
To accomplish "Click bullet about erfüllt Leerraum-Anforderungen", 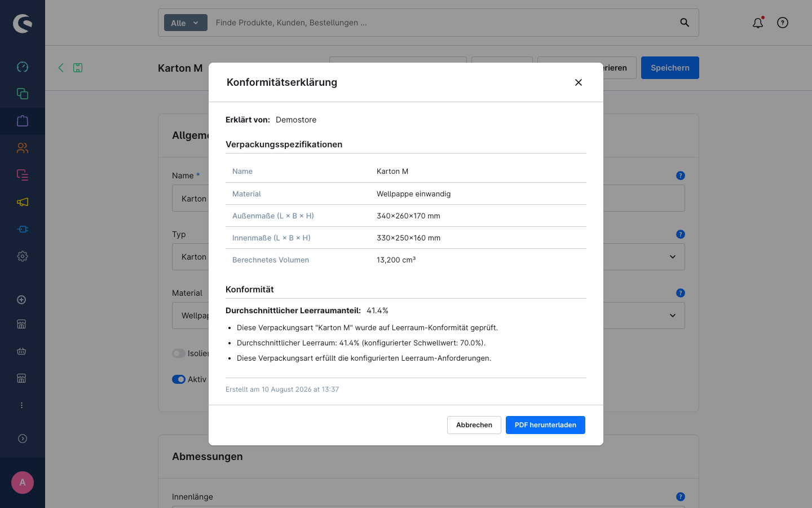I will pyautogui.click(x=364, y=358).
